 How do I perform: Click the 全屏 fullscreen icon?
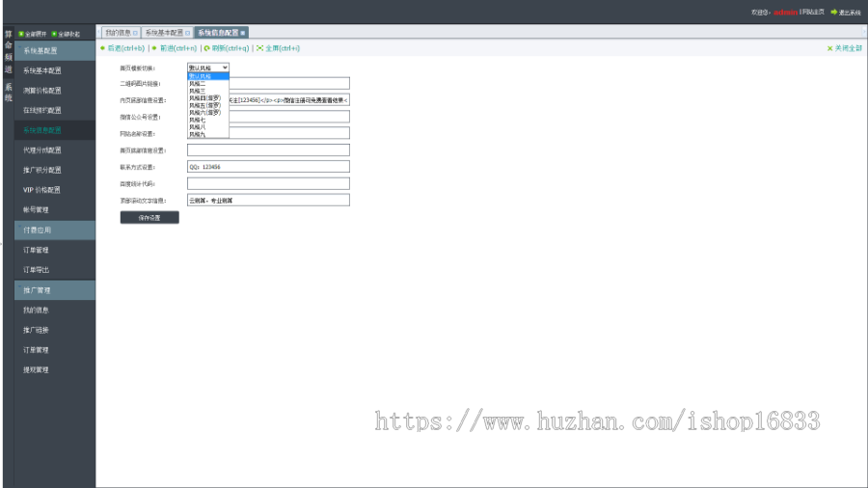259,48
